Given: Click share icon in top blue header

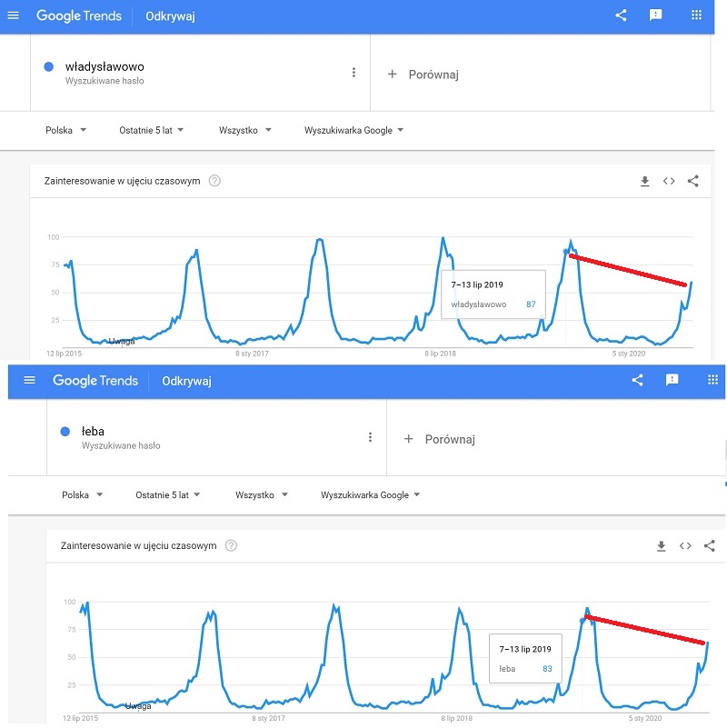Looking at the screenshot, I should point(621,15).
